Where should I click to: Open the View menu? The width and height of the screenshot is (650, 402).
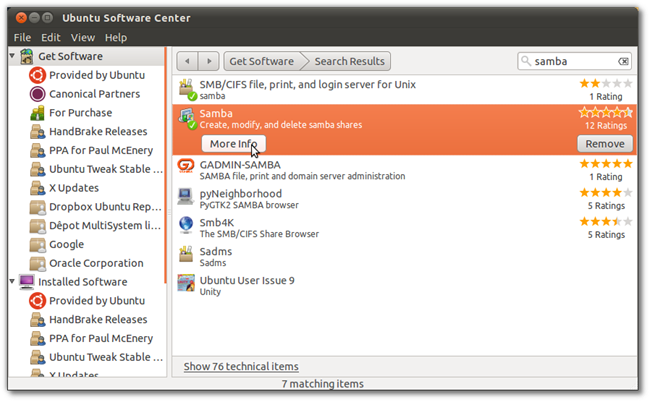pyautogui.click(x=82, y=37)
